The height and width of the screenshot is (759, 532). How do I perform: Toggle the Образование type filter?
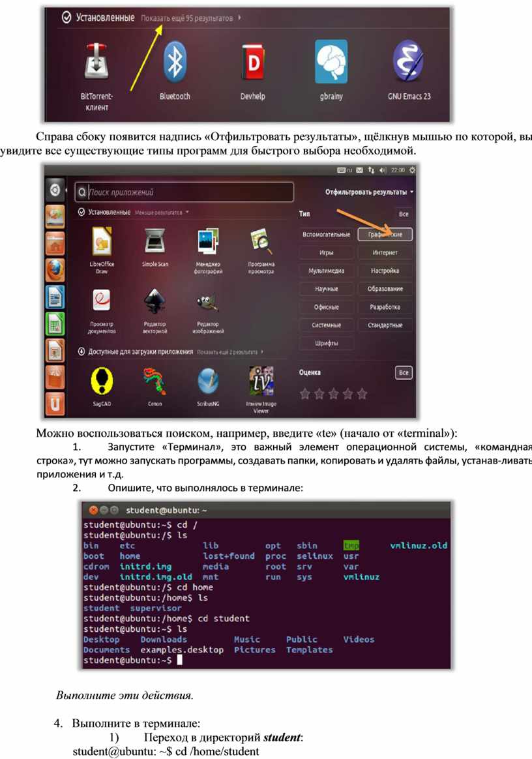pos(385,288)
